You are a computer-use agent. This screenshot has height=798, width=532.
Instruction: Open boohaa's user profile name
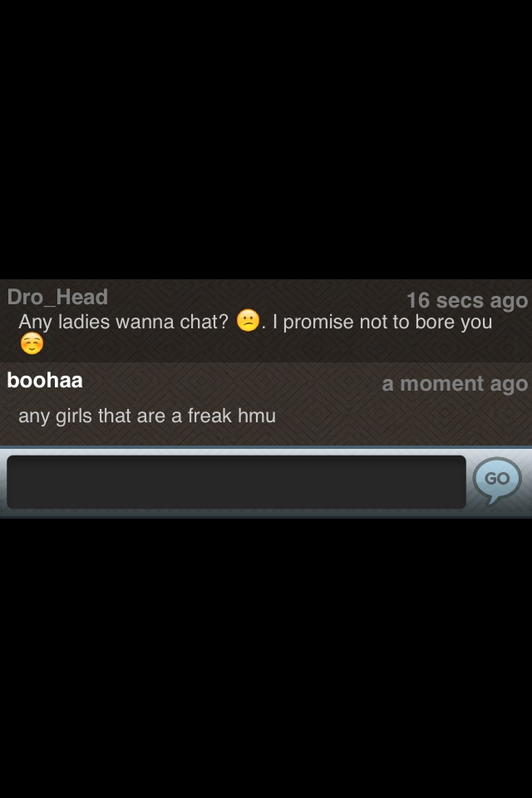(x=45, y=380)
